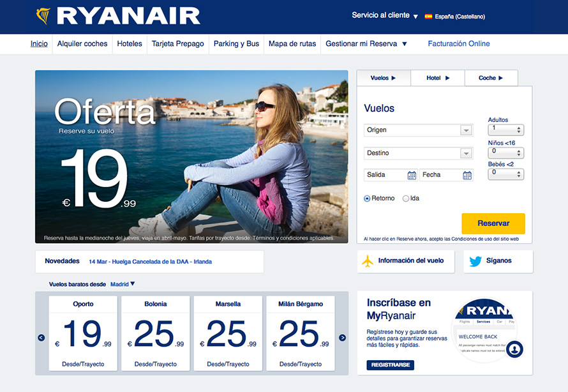
Task: Open the Oporto 19.99 fare card
Action: 83,333
